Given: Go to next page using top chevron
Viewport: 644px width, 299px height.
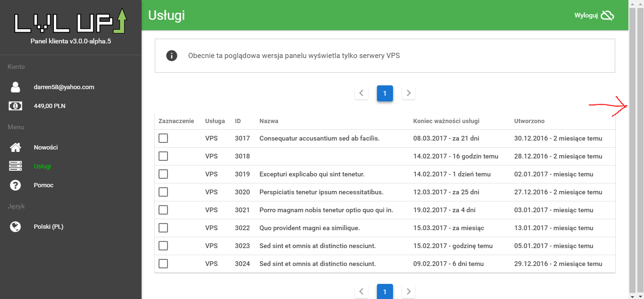Looking at the screenshot, I should tap(409, 93).
